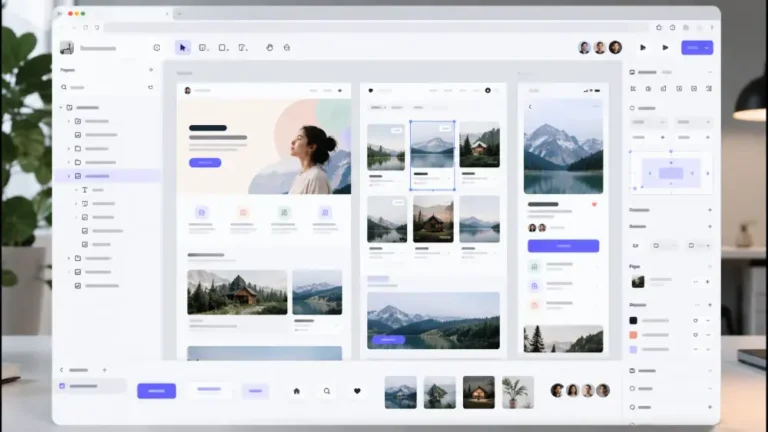
Task: Click the blue share button in top right
Action: click(x=696, y=48)
